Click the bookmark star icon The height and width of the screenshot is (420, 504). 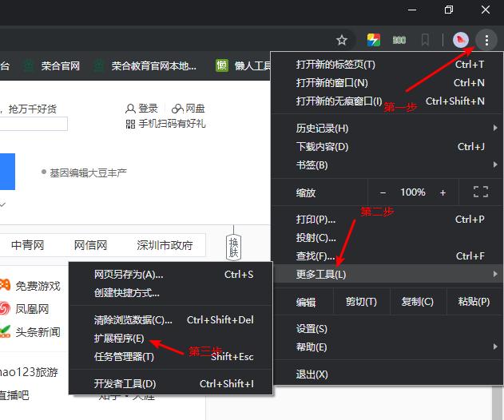coord(341,40)
